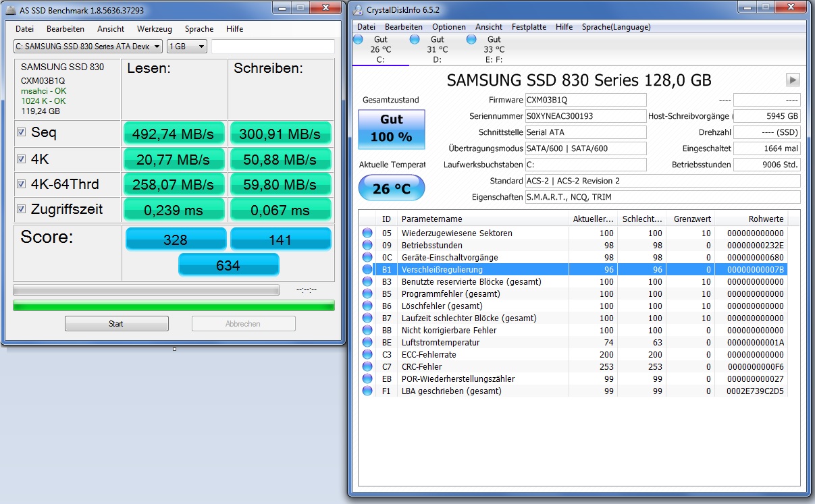815x504 pixels.
Task: Click the write access time 0,067 ms
Action: click(280, 210)
